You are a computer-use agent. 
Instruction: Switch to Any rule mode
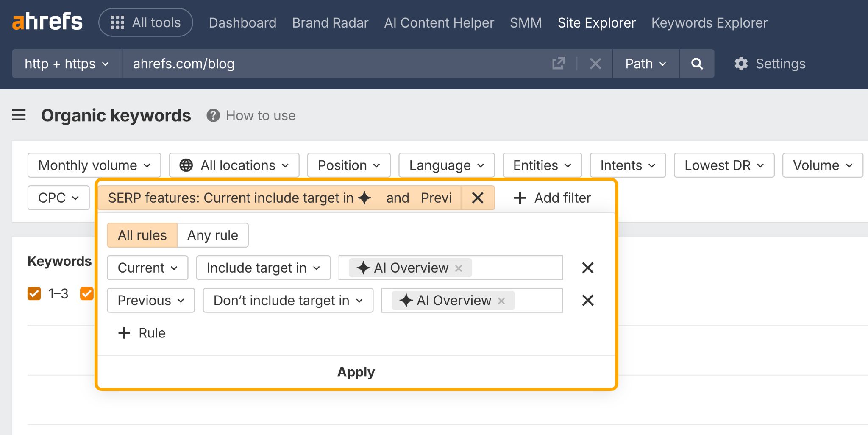pos(212,235)
